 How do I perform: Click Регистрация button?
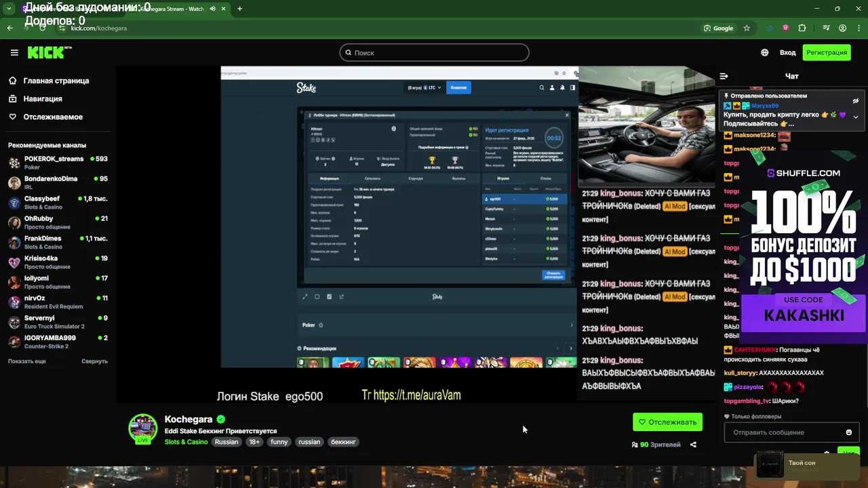click(x=827, y=52)
